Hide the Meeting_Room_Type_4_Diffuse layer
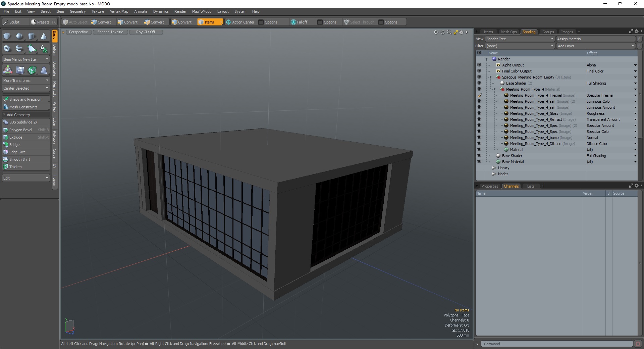 coord(479,144)
